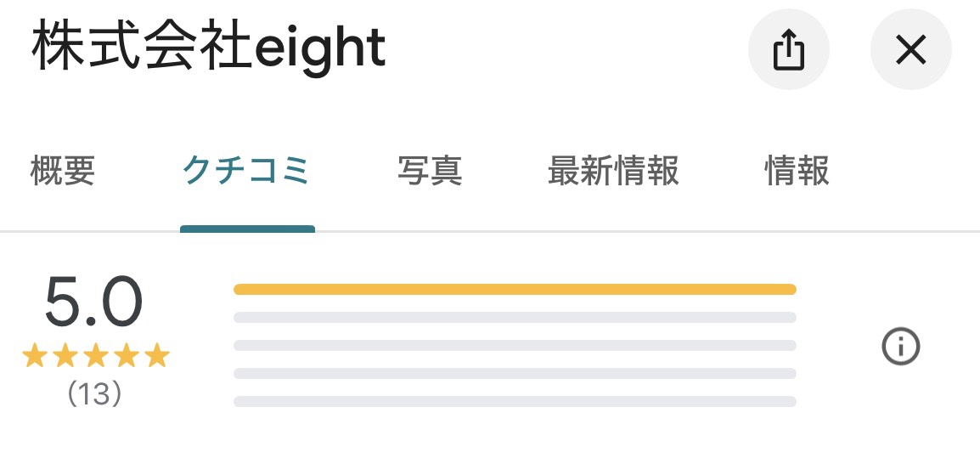Click the fifth, last star in the rating row

(157, 356)
